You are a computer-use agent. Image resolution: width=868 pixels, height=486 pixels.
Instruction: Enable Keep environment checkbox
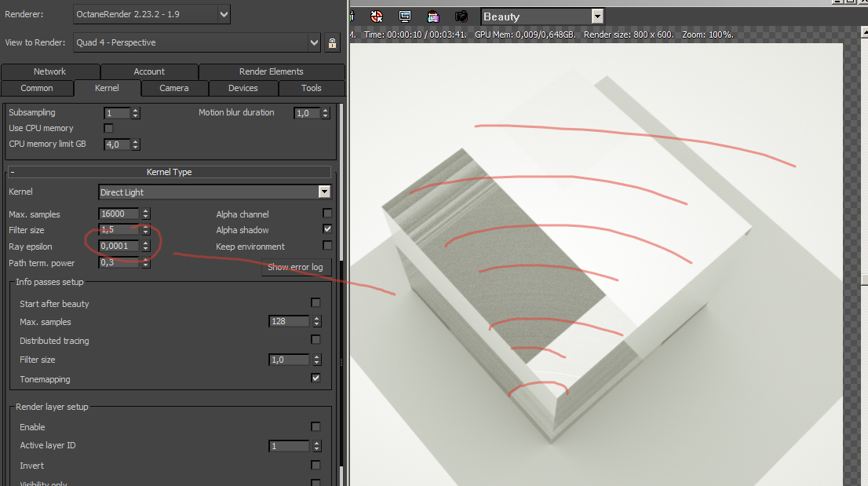pyautogui.click(x=327, y=245)
